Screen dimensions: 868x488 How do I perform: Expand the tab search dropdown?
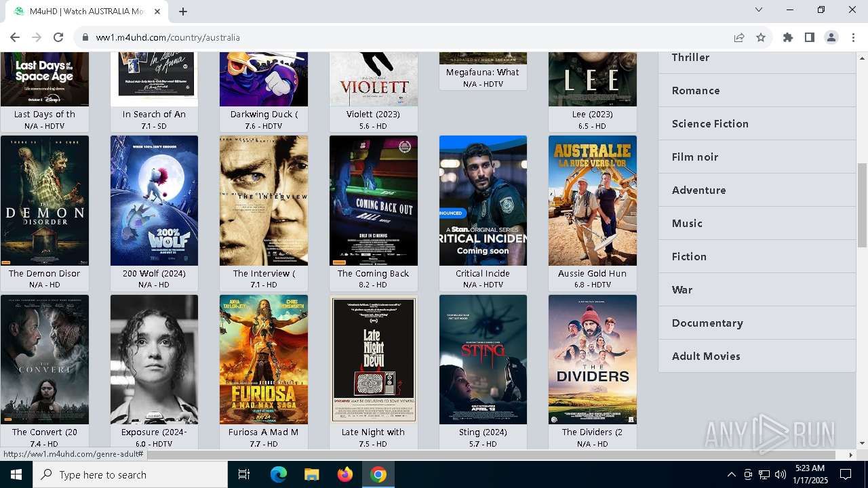click(759, 9)
